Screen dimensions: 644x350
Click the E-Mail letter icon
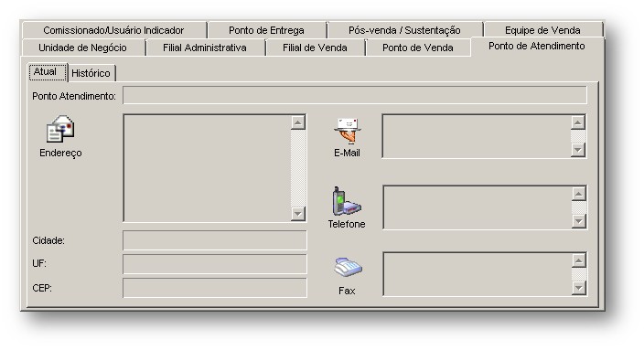pos(348,131)
